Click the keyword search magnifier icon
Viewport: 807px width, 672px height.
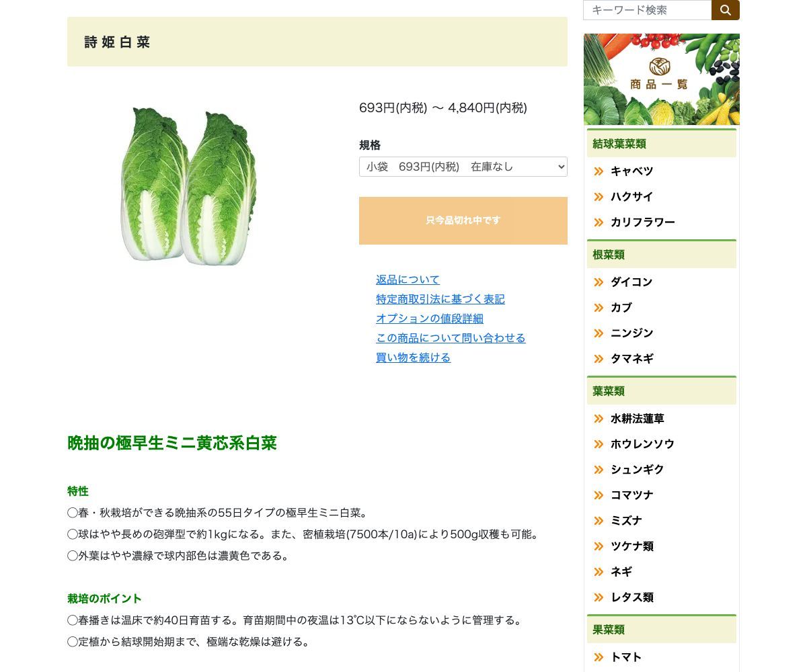726,10
